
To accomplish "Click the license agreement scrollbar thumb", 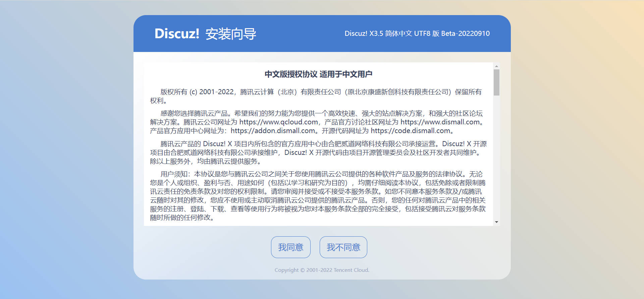I will [496, 82].
